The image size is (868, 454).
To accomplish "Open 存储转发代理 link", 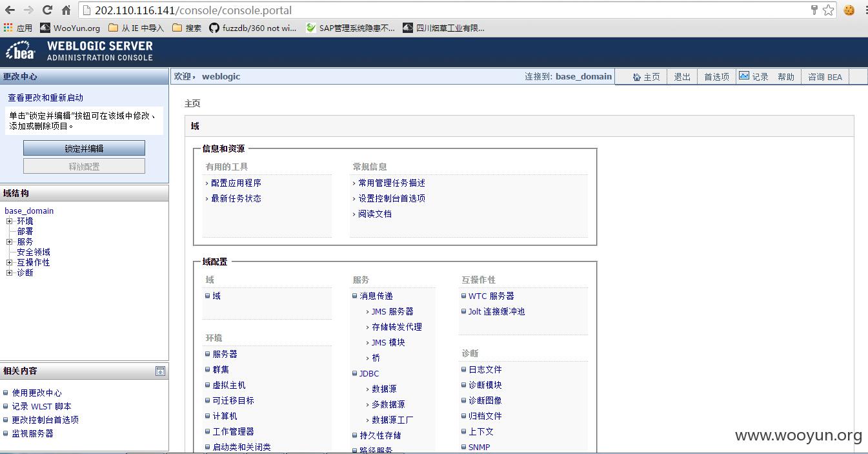I will point(397,327).
